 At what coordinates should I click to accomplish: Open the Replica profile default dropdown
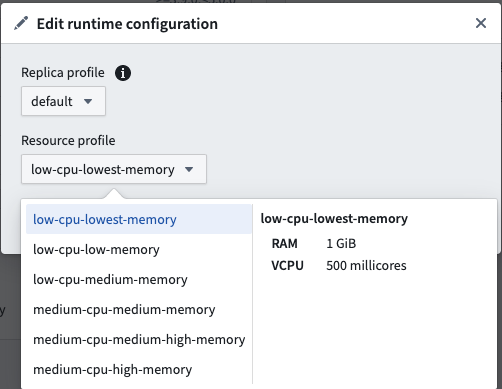[63, 101]
